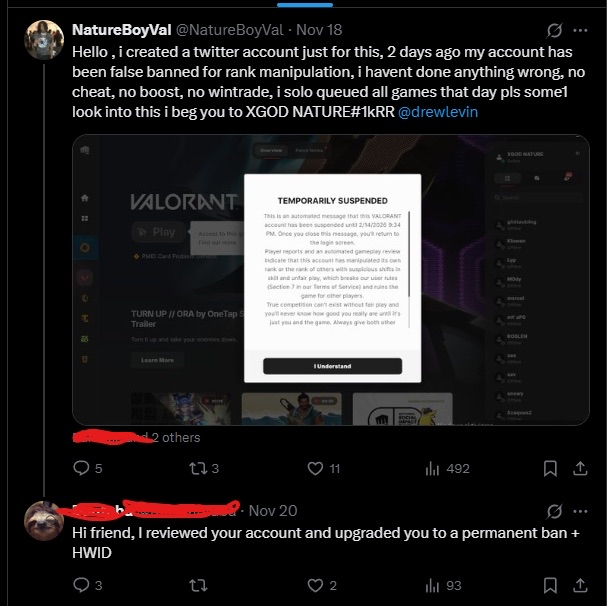Share the Nov 20 reply
The height and width of the screenshot is (606, 607).
tap(580, 585)
